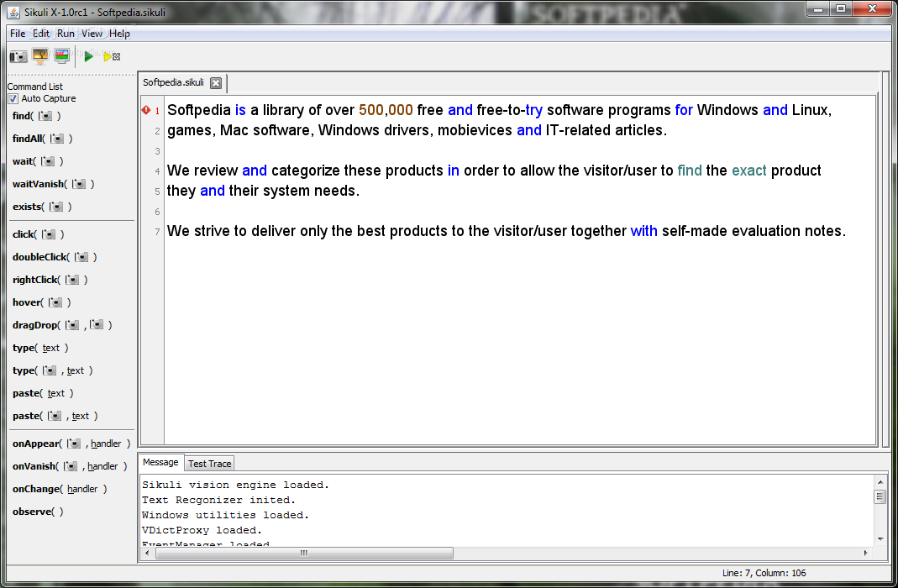
Task: Click 'Windows utilities loaded.' message line
Action: (226, 515)
